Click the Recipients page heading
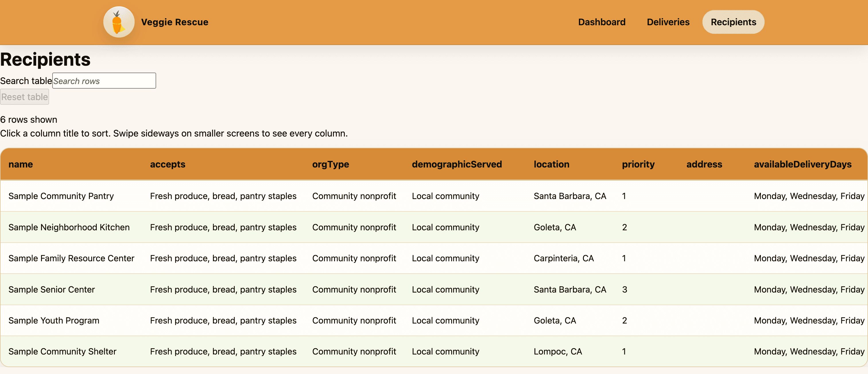868x374 pixels. [45, 59]
